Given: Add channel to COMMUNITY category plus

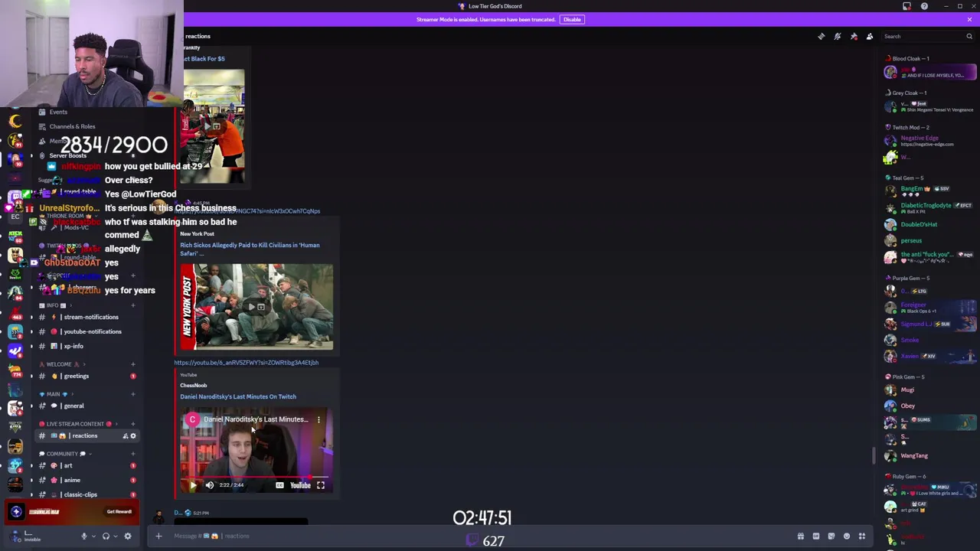Looking at the screenshot, I should [133, 454].
